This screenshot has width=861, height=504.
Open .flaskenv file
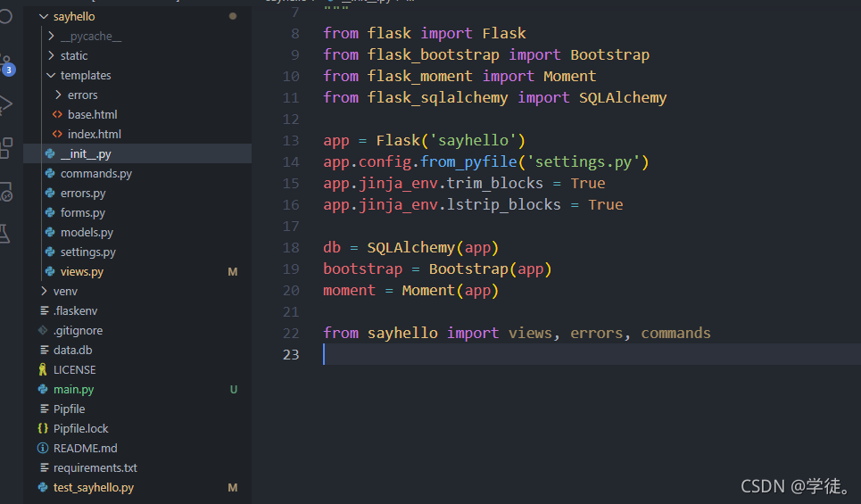75,310
